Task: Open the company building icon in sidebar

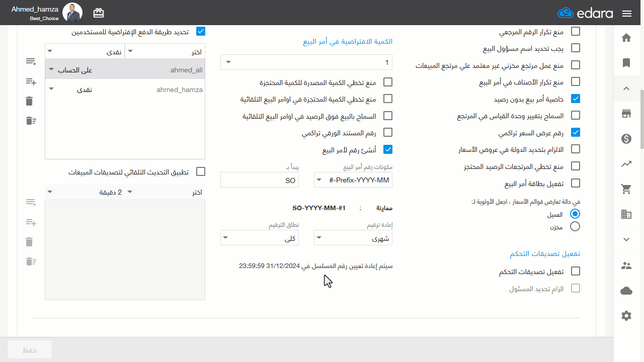Action: [626, 214]
